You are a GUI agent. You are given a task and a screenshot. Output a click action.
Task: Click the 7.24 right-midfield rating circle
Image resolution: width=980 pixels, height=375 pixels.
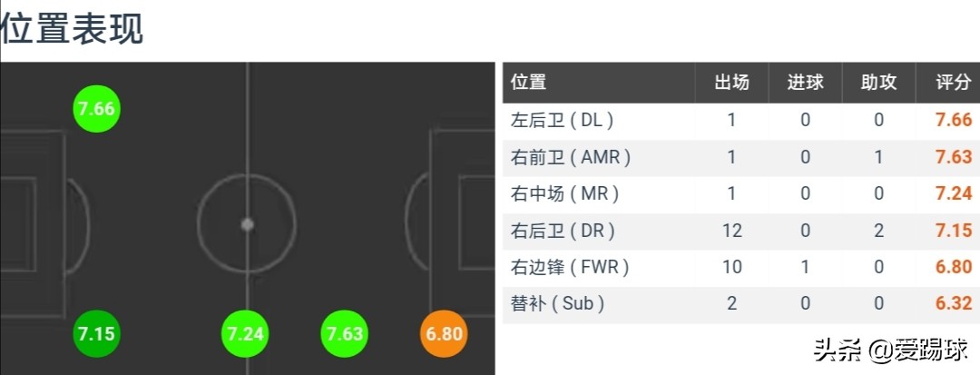(246, 334)
